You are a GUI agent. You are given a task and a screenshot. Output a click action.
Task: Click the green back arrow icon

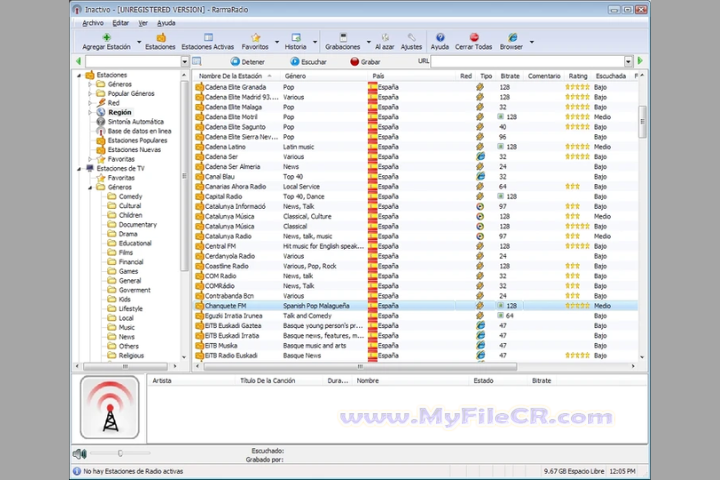pyautogui.click(x=78, y=61)
